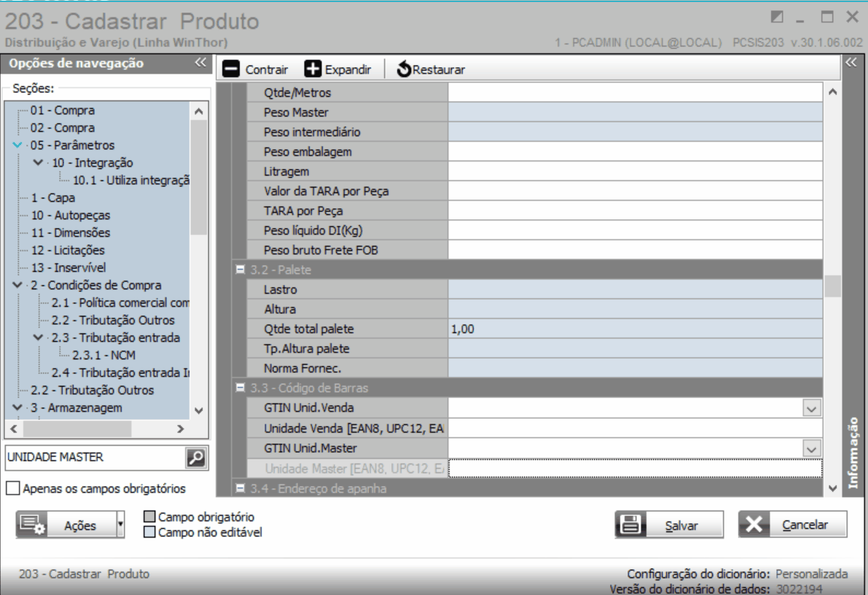
Task: Click the Salvar button
Action: 669,525
